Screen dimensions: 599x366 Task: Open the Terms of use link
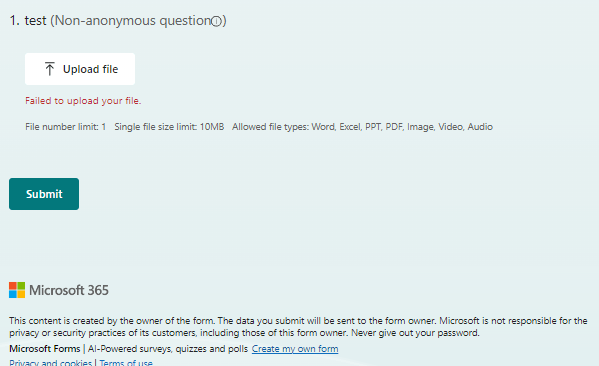point(126,362)
